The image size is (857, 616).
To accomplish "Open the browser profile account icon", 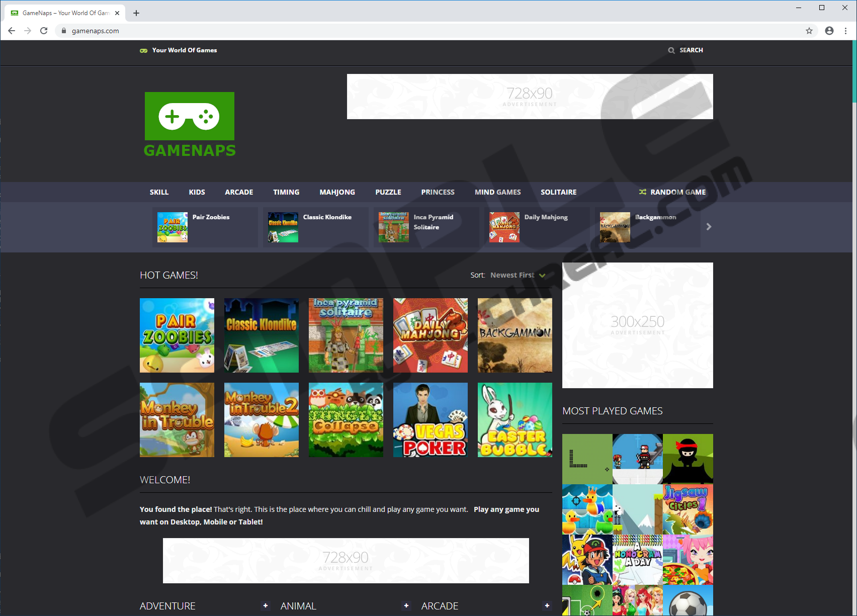I will point(829,31).
